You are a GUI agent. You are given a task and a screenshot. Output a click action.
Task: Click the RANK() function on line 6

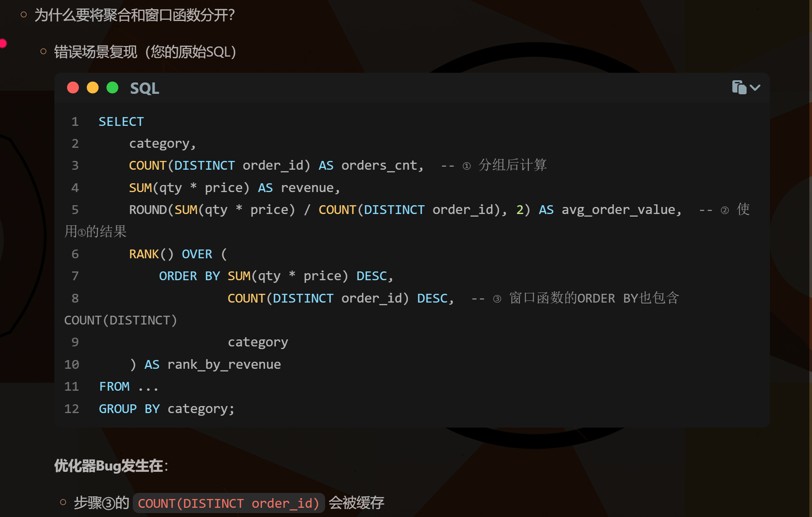coord(152,254)
